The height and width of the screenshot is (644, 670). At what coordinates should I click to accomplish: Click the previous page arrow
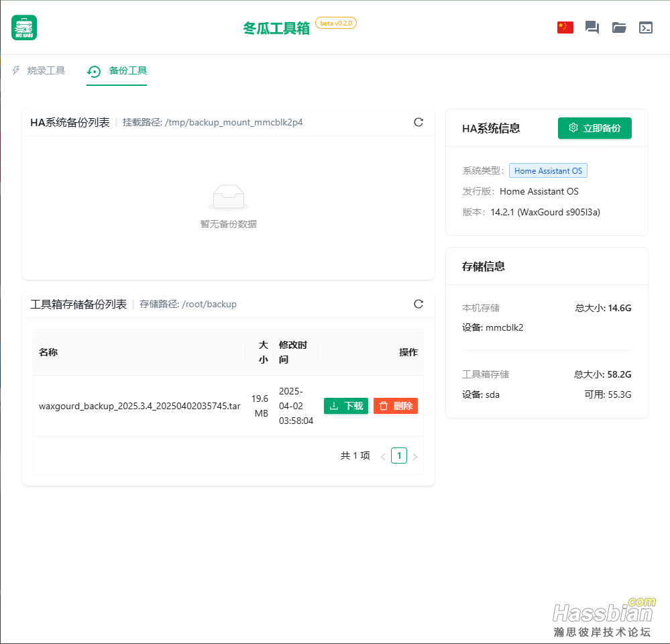point(383,456)
